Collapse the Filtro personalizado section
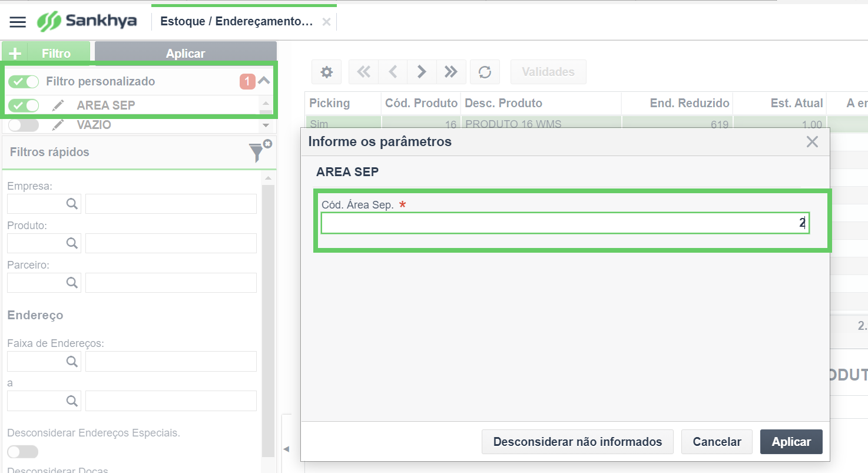This screenshot has width=868, height=473. 264,81
